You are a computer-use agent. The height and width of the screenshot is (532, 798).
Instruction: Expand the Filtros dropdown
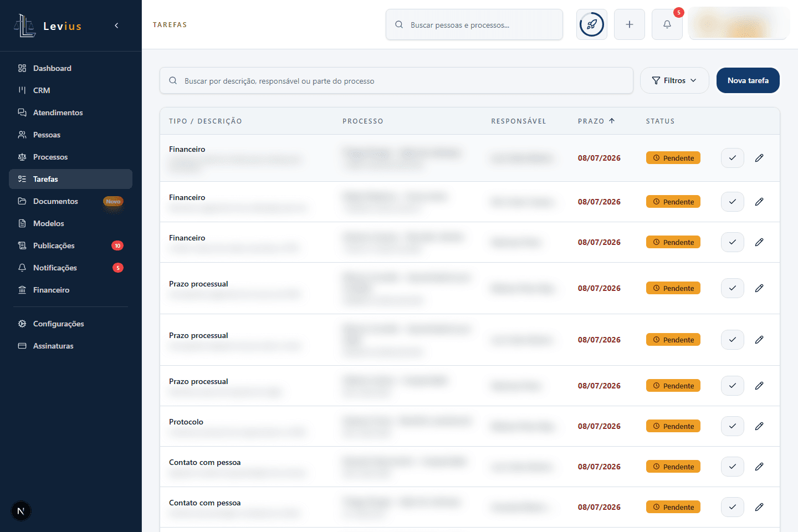tap(674, 80)
